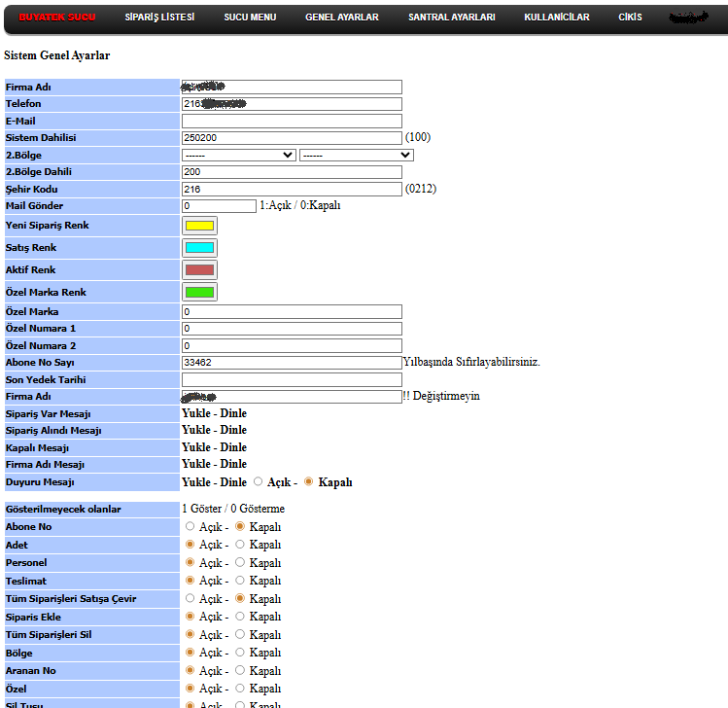728x708 pixels.
Task: Click the KULLANICILAR menu item
Action: pyautogui.click(x=556, y=18)
